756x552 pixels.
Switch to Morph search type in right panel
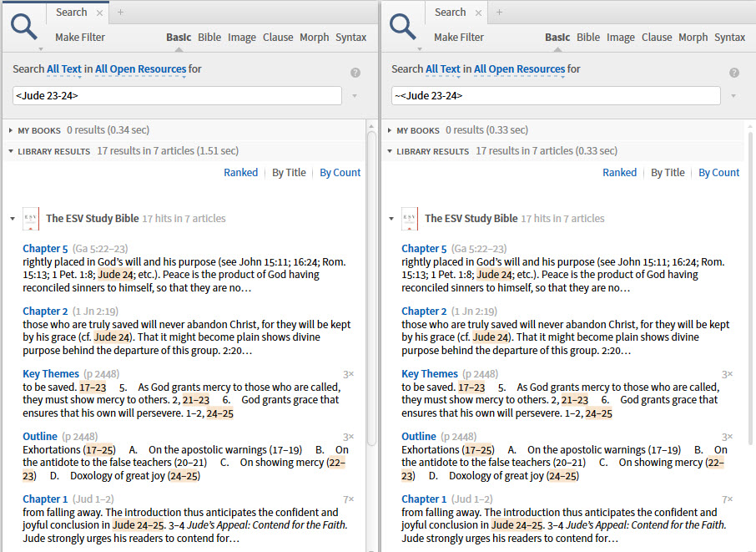[x=693, y=37]
